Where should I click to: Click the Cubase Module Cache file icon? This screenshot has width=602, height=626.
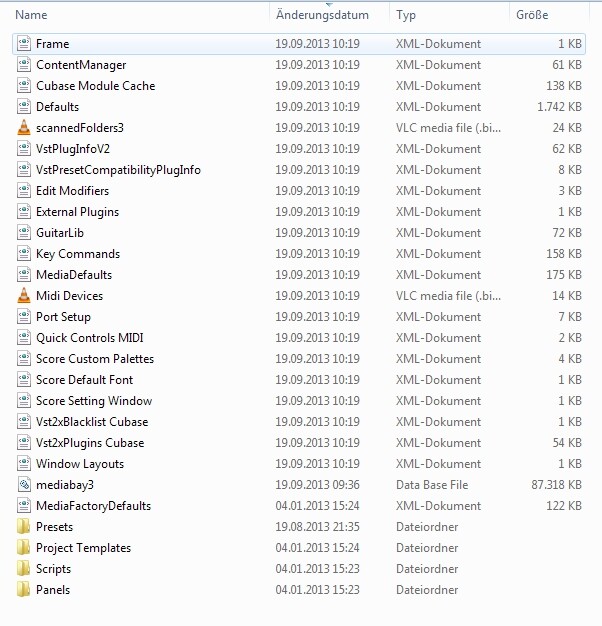tap(24, 85)
